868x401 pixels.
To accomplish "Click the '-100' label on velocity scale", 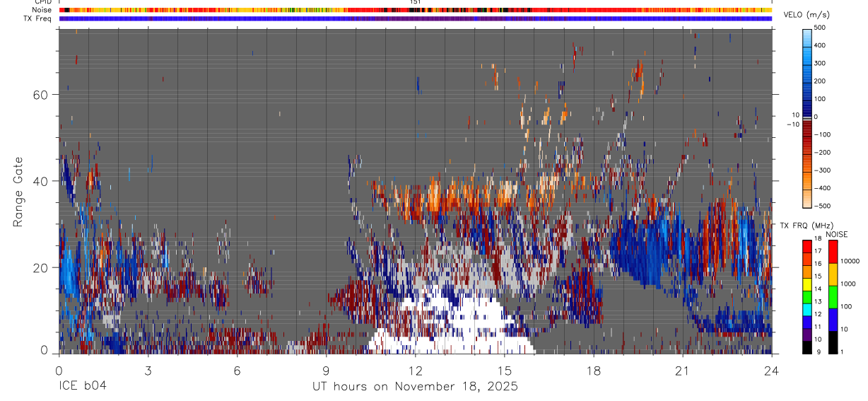I will point(822,134).
